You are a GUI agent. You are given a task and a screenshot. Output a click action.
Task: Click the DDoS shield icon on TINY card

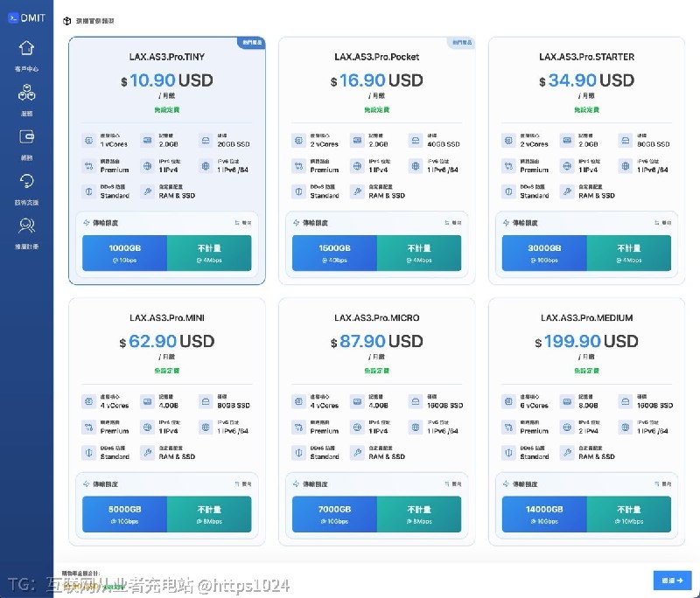(89, 191)
